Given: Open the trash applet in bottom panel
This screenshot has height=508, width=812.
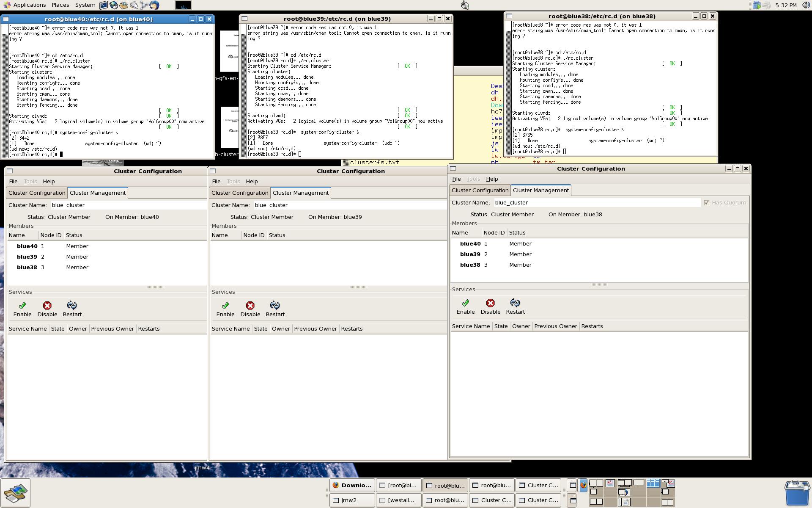Looking at the screenshot, I should coord(797,492).
